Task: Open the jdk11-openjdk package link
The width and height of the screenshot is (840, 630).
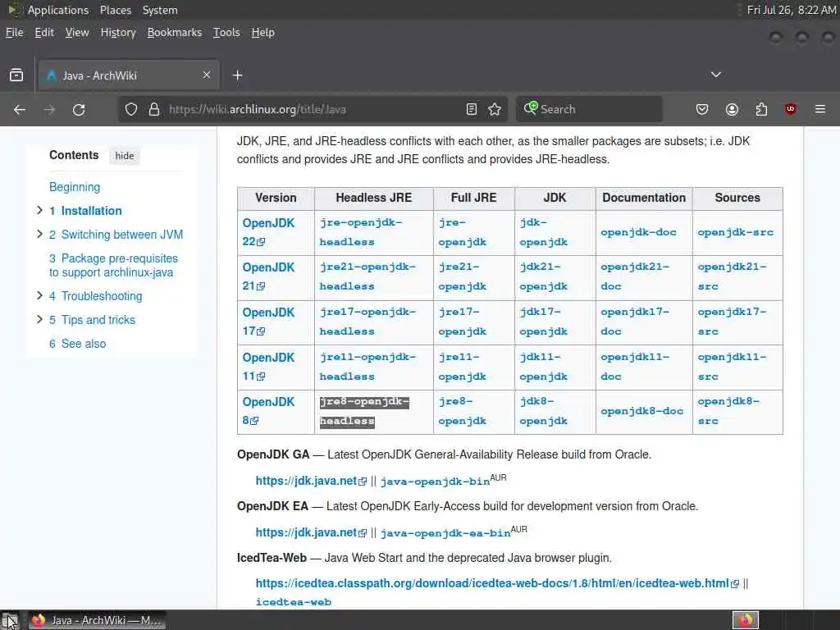Action: click(x=543, y=367)
